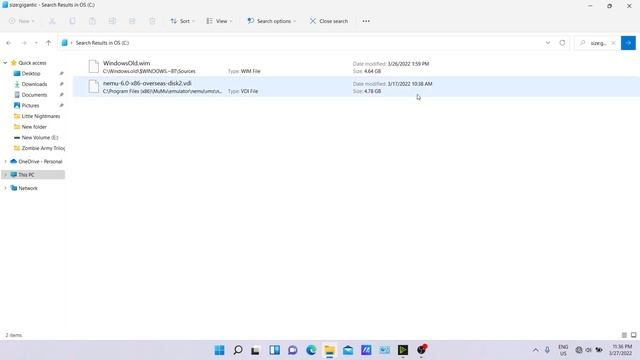Open the clock and date flyout
This screenshot has width=640, height=360.
621,350
